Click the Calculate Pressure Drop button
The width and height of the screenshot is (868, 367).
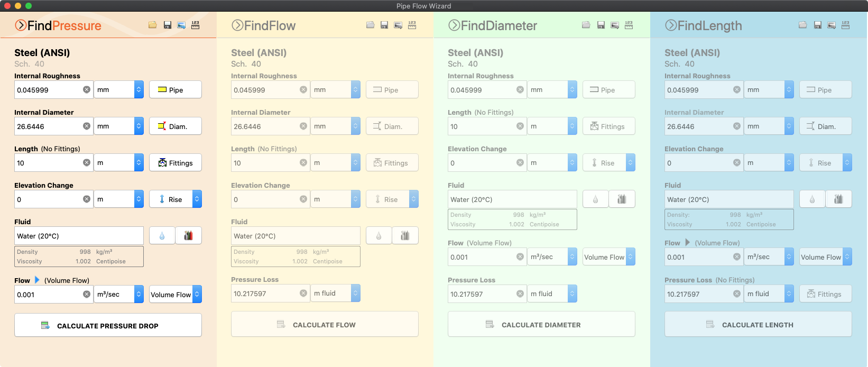pos(108,325)
